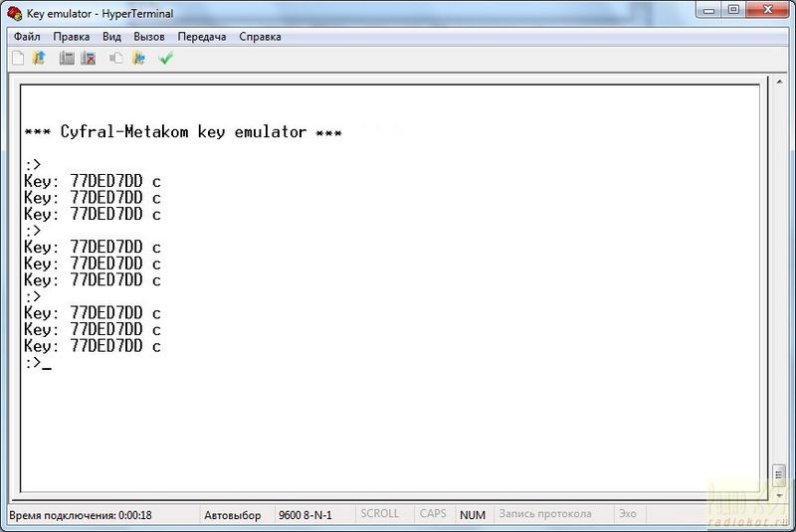
Task: Click the 9600 8-N-1 status entry
Action: click(x=305, y=515)
